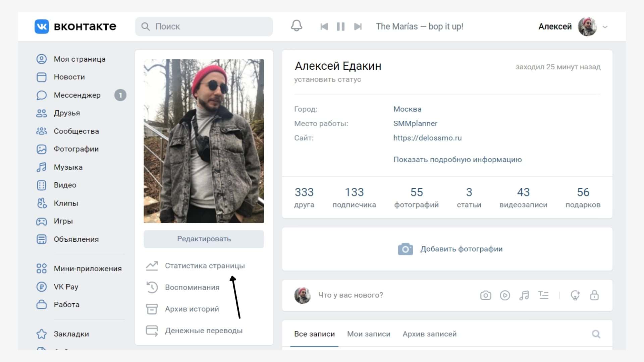Search the wall posts

click(x=596, y=334)
